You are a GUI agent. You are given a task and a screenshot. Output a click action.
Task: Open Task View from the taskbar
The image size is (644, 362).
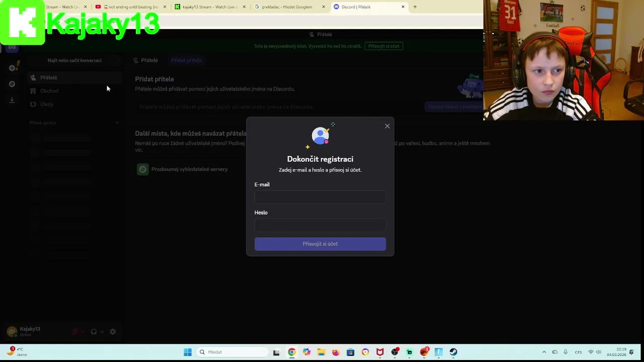(x=276, y=352)
